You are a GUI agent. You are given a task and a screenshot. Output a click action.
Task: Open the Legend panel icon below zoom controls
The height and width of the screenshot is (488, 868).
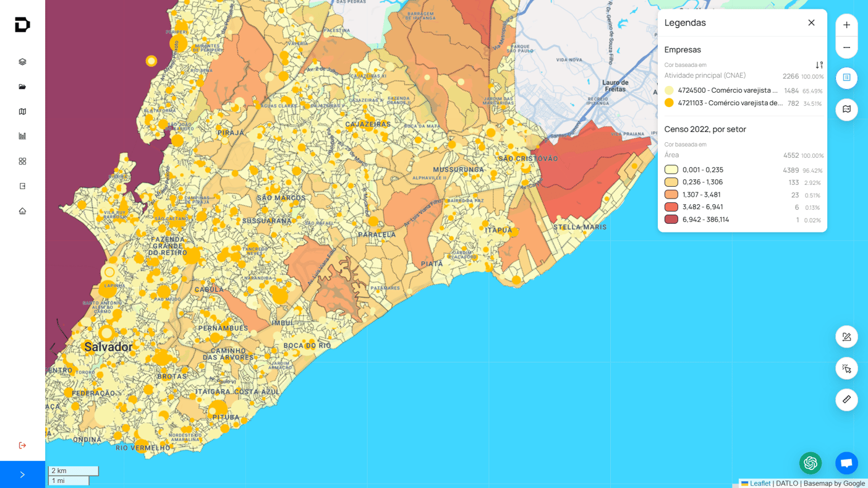click(846, 78)
